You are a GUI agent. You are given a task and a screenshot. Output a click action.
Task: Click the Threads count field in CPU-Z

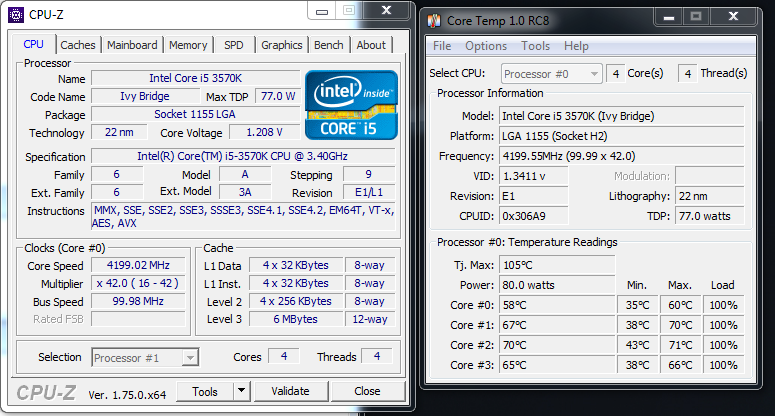(x=377, y=356)
